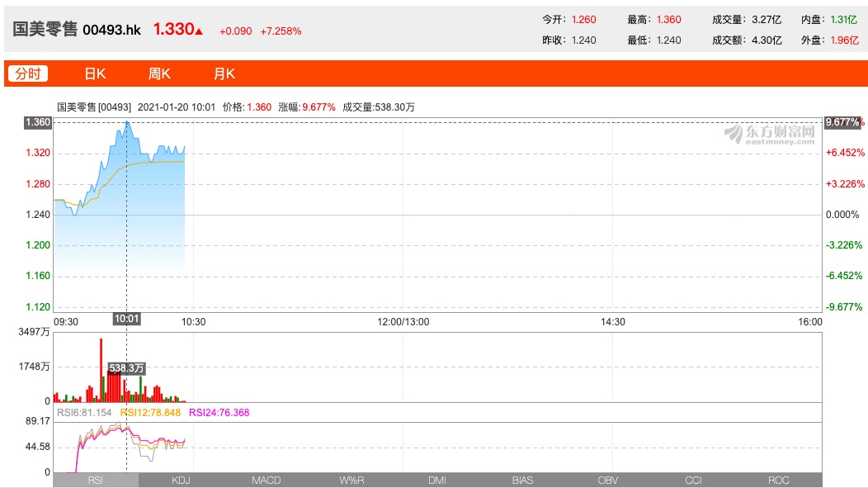Click the 9.677% crosshair percent label
This screenshot has width=868, height=488.
842,122
